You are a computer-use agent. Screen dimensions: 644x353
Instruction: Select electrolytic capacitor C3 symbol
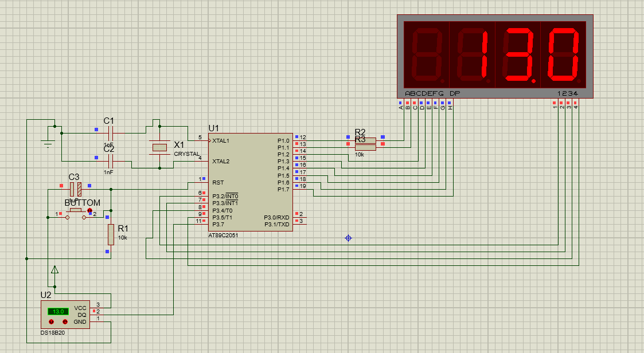(x=75, y=189)
